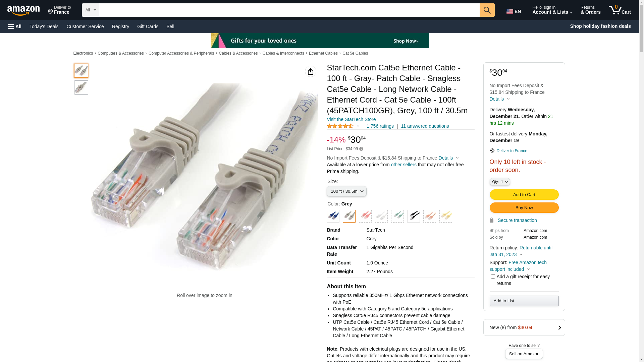Expand the star ratings popover arrow
644x362 pixels.
pyautogui.click(x=358, y=126)
